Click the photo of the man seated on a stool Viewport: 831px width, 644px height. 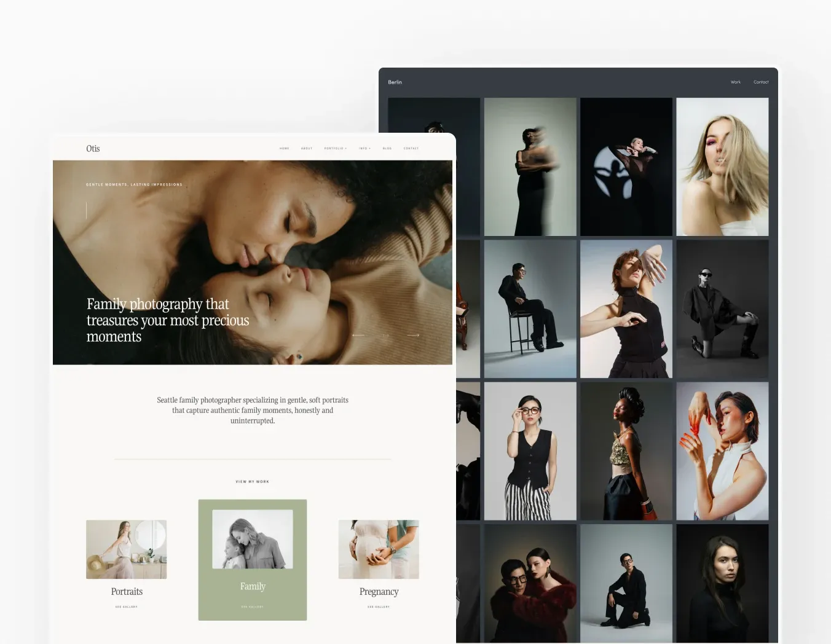530,308
